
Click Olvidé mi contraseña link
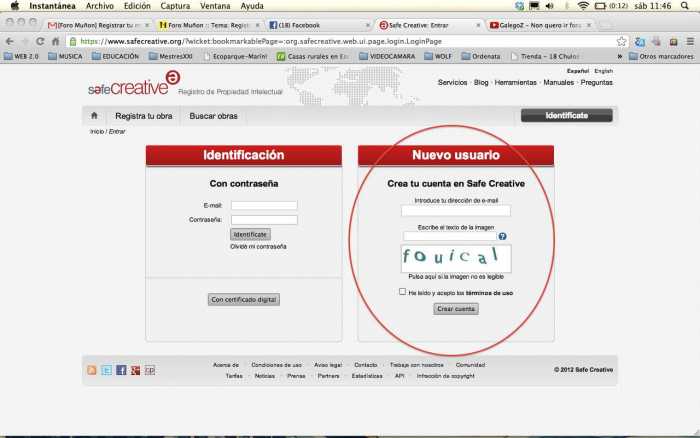coord(258,246)
